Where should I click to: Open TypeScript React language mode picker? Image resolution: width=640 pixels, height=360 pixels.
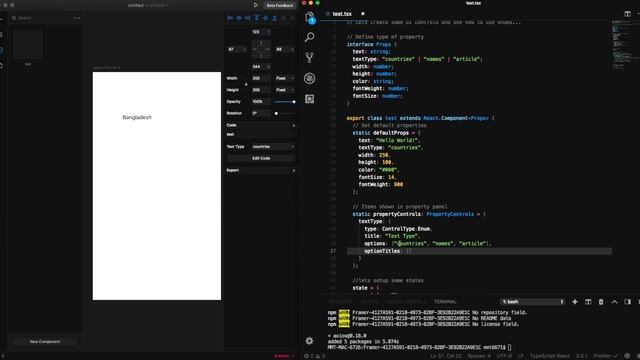[550, 356]
